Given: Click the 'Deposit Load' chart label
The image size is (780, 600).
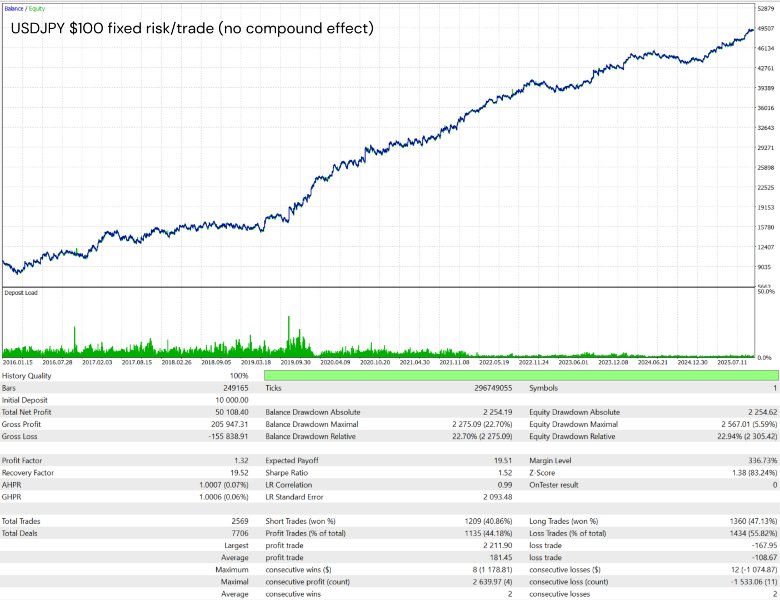Looking at the screenshot, I should click(x=21, y=293).
